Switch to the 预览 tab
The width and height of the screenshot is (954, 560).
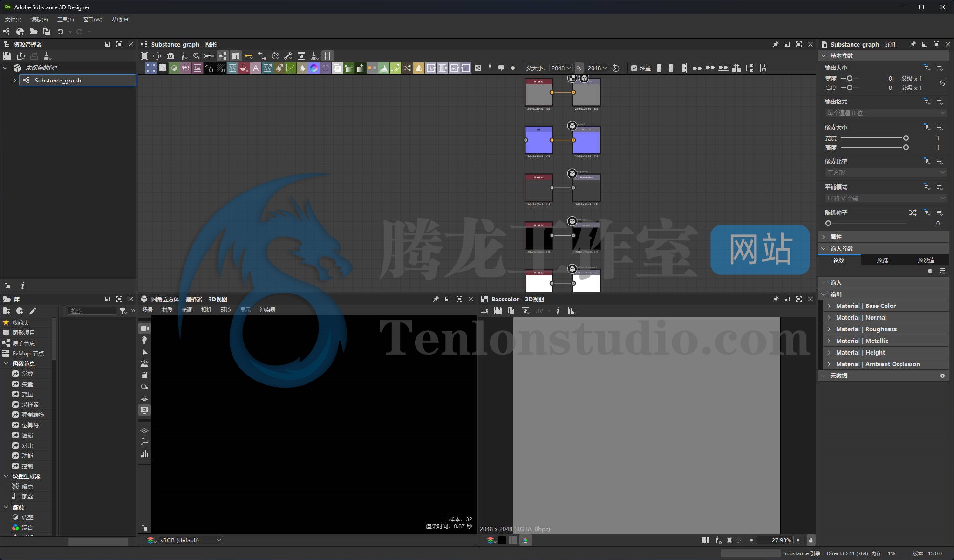tap(882, 260)
